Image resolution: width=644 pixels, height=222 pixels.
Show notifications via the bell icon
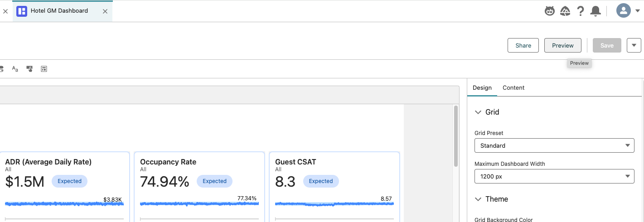(x=596, y=11)
